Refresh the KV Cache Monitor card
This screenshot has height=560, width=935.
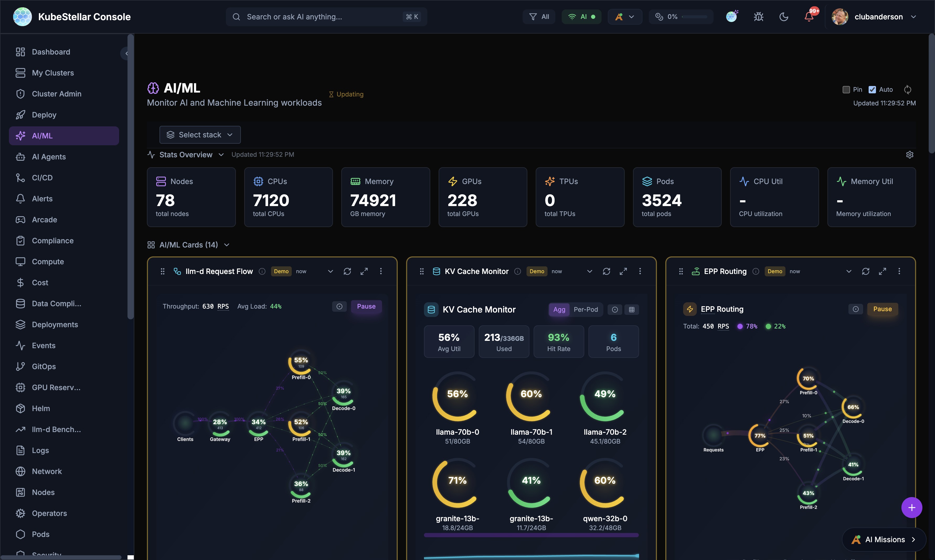[606, 271]
